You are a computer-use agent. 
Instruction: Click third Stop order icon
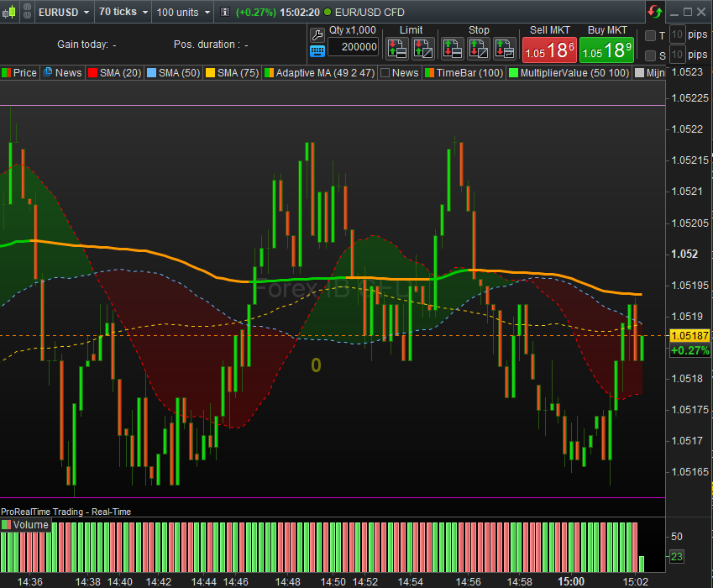pyautogui.click(x=504, y=49)
